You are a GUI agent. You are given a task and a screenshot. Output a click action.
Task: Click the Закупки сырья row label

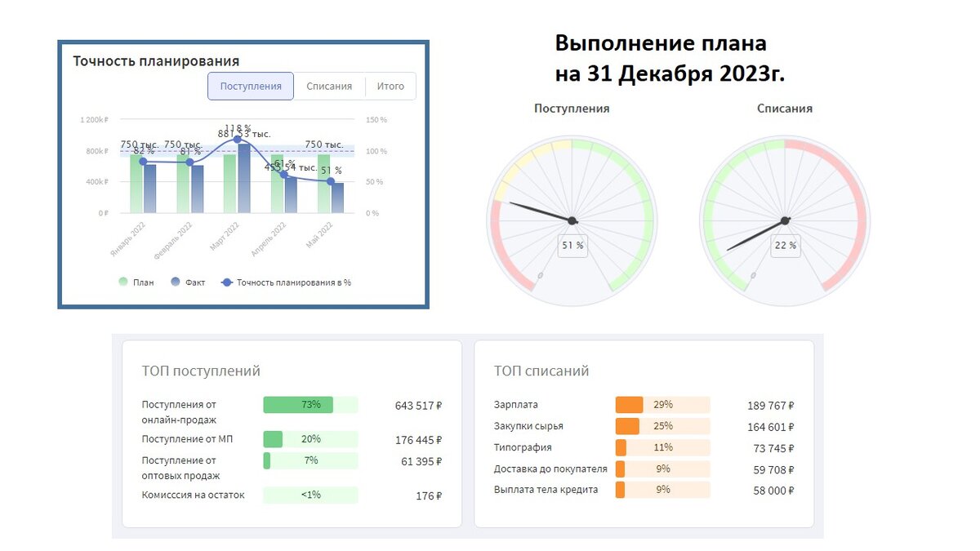click(528, 426)
